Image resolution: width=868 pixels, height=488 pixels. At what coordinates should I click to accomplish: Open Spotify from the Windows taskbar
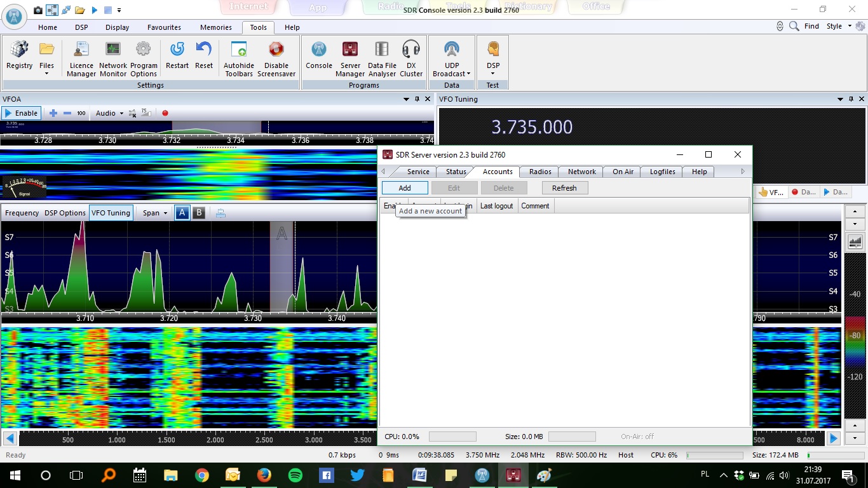pyautogui.click(x=295, y=475)
